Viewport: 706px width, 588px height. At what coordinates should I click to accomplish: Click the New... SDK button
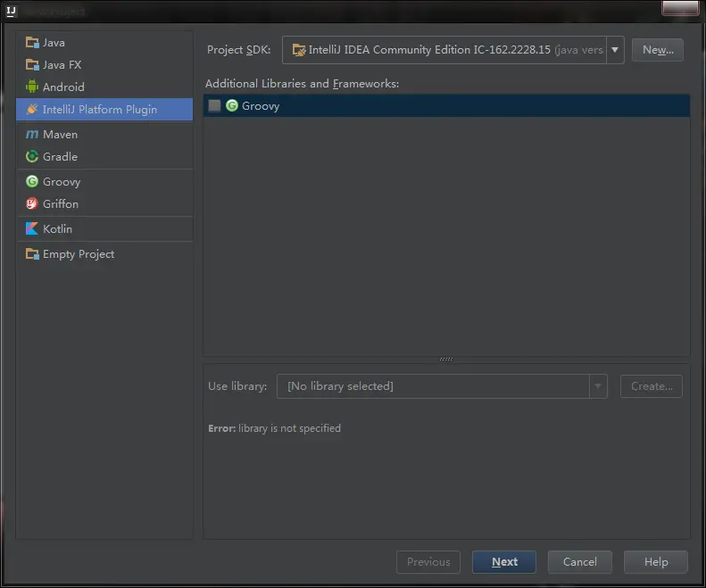coord(658,50)
